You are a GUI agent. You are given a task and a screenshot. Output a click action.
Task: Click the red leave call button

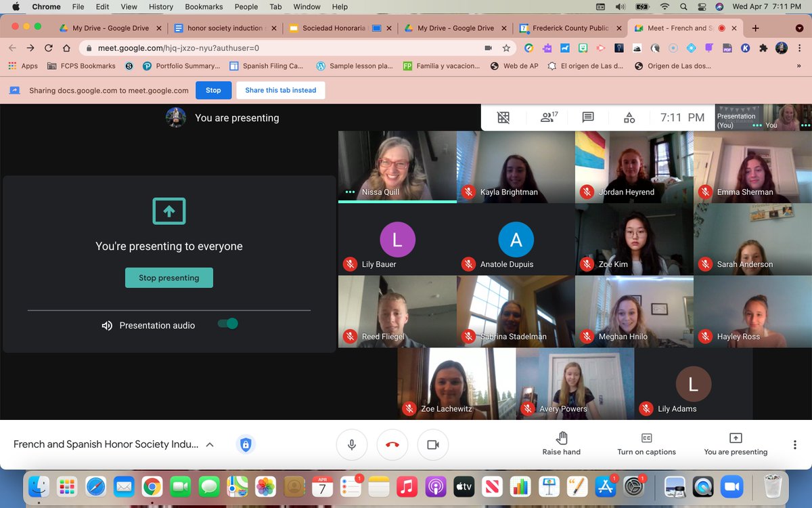pos(392,445)
